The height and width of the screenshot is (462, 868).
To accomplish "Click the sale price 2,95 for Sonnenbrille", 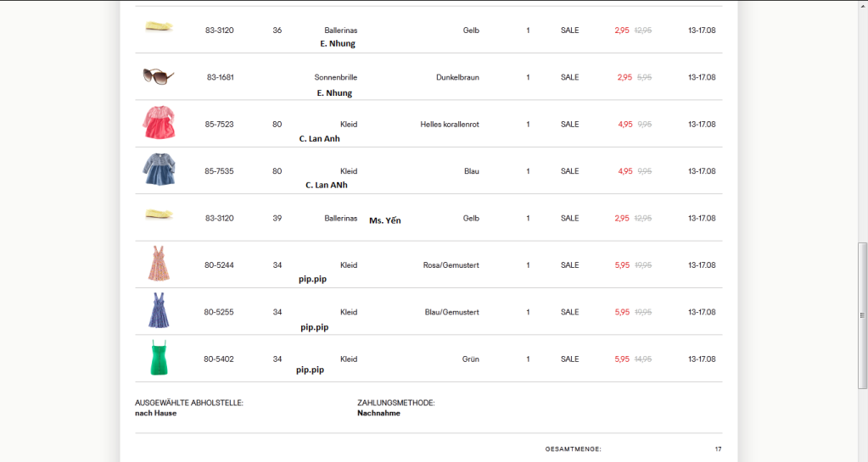I will tap(624, 77).
